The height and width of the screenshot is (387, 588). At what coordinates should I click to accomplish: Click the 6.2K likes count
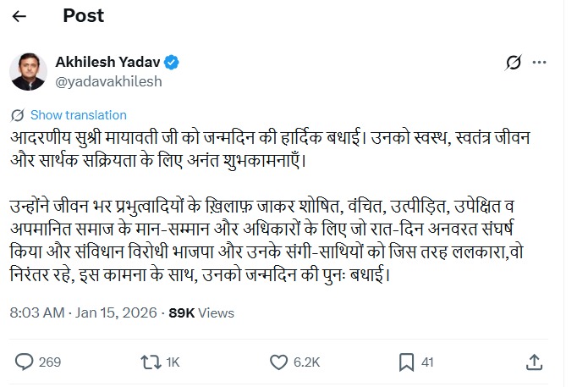click(x=306, y=362)
